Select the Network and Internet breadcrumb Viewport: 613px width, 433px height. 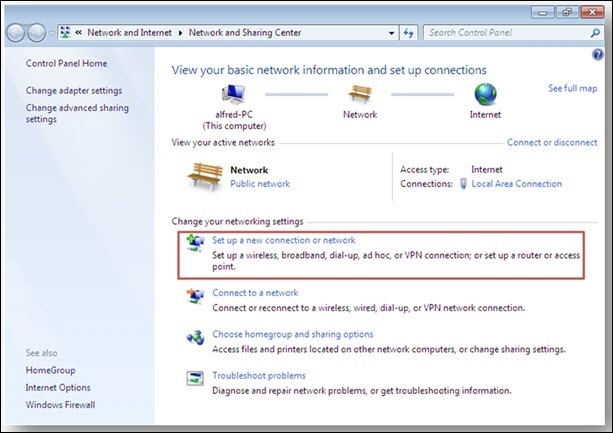tap(129, 33)
